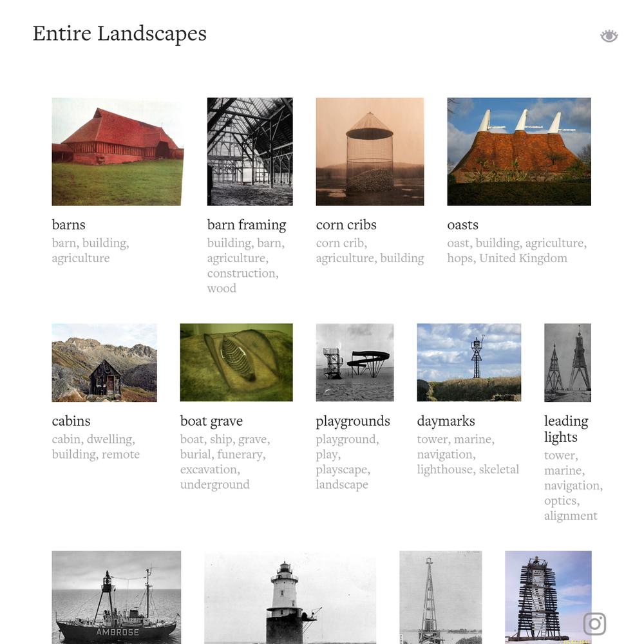Open the barn framing photo
This screenshot has width=644, height=644.
click(x=250, y=151)
